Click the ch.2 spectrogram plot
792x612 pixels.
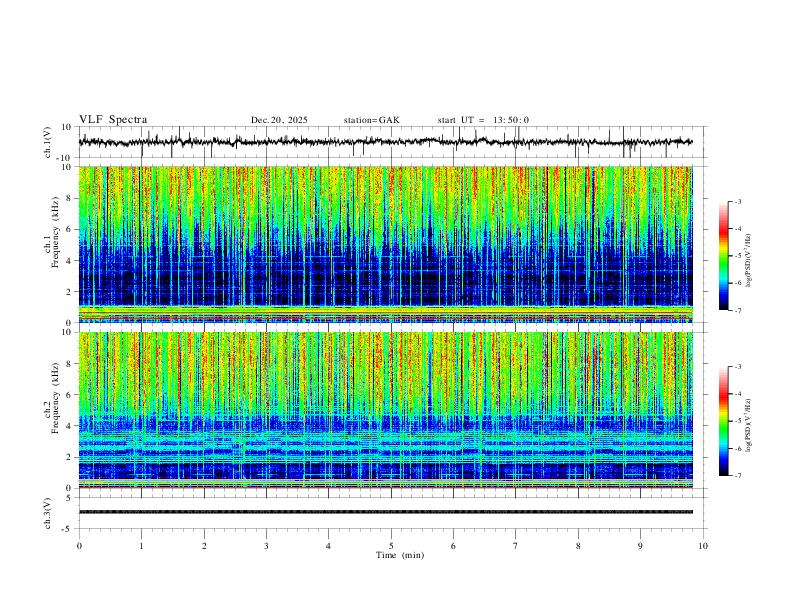click(x=386, y=410)
